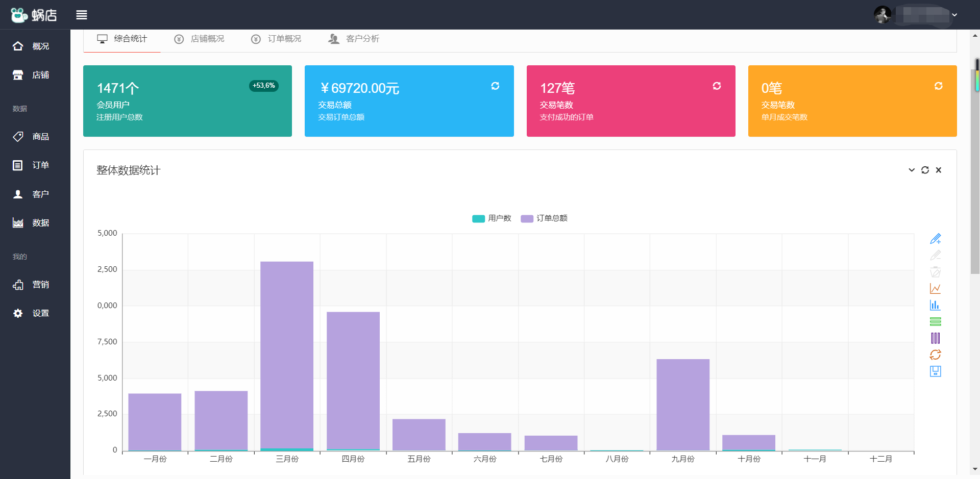The image size is (980, 479).
Task: Collapse the 整体数据统计 panel chevron
Action: click(x=912, y=170)
